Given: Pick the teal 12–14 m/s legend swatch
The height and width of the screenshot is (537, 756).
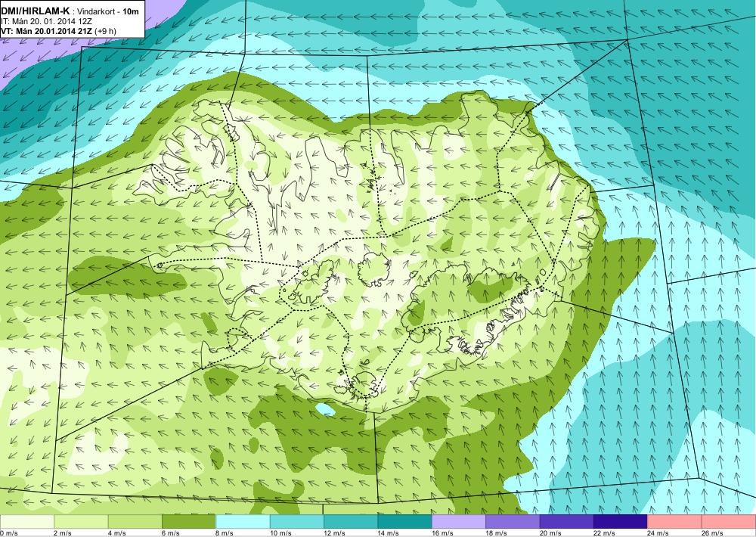Looking at the screenshot, I should 351,522.
